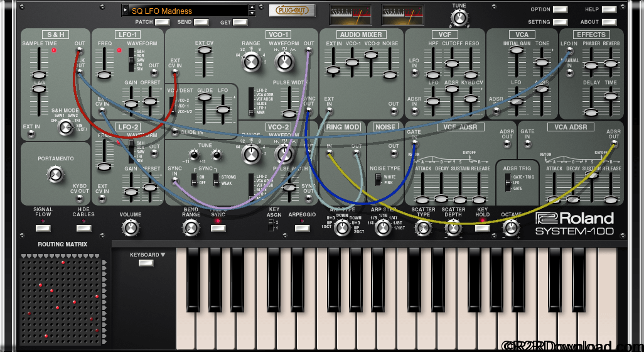644x352 pixels.
Task: Click the PATCH button
Action: tap(162, 22)
